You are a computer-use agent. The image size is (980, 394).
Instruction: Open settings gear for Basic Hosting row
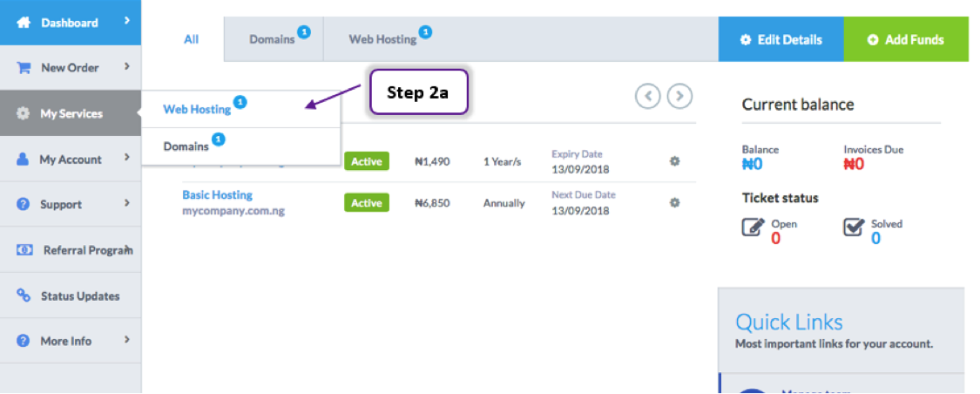674,202
